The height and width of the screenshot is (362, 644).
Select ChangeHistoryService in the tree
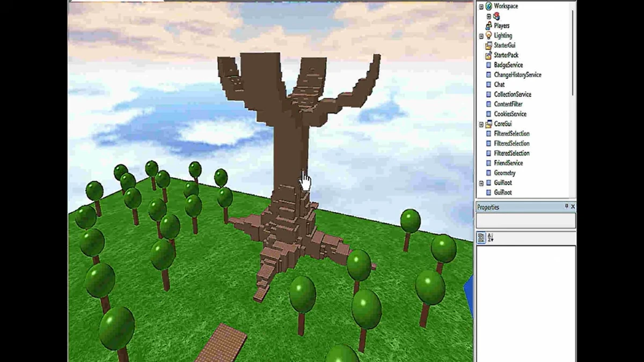point(517,75)
